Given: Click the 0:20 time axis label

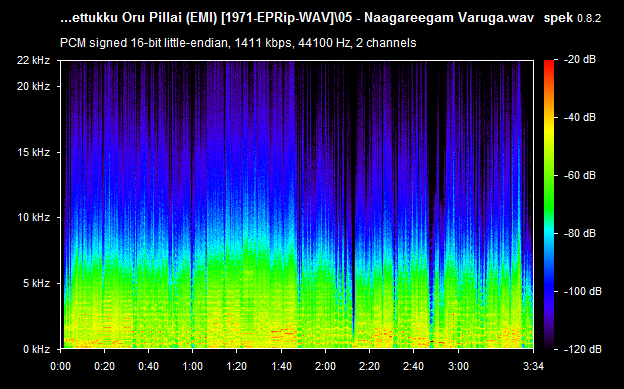Looking at the screenshot, I should click(x=105, y=366).
